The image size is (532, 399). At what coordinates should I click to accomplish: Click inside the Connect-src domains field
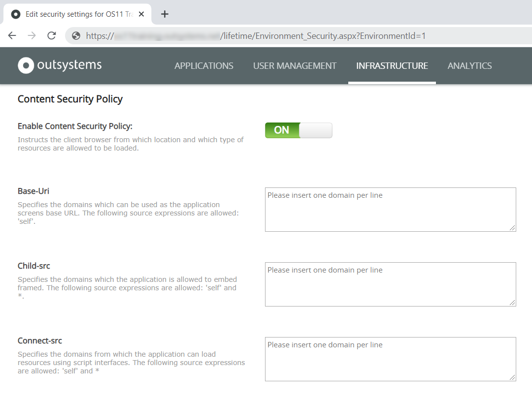390,359
